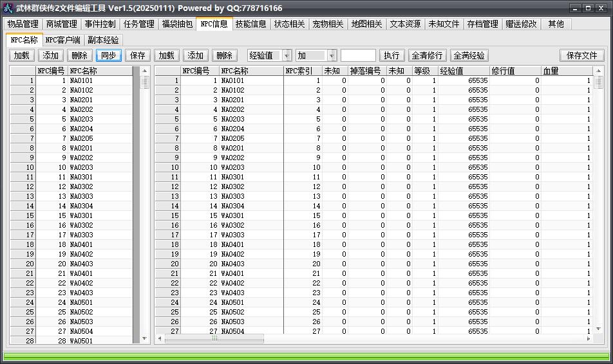This screenshot has height=364, width=613.
Task: Select the 经验值 column header
Action: (x=464, y=71)
